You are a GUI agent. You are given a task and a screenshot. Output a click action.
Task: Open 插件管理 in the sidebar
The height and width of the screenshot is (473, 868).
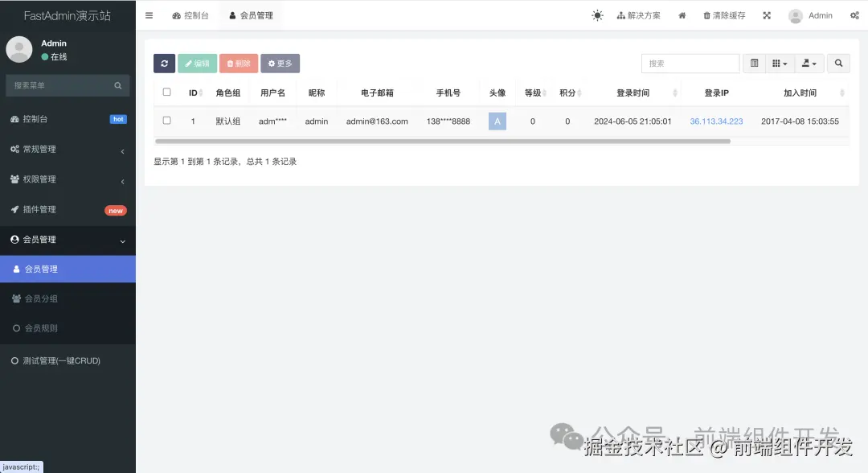point(68,209)
